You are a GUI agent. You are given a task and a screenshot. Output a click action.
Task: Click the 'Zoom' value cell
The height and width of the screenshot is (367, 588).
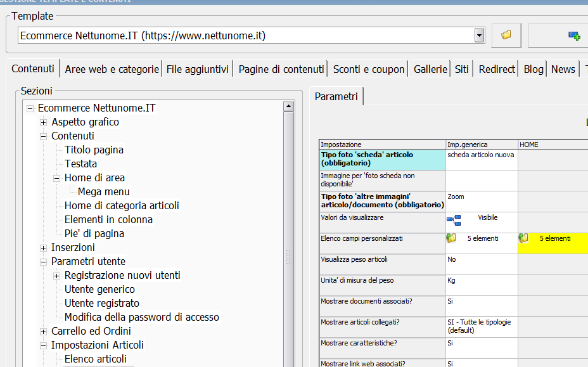[x=482, y=202]
